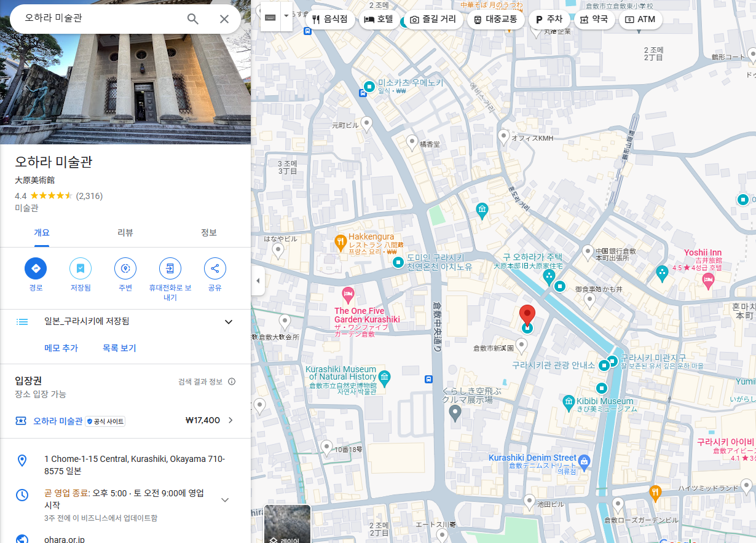Filter the map by 대중교통
Image resolution: width=756 pixels, height=543 pixels.
click(496, 19)
